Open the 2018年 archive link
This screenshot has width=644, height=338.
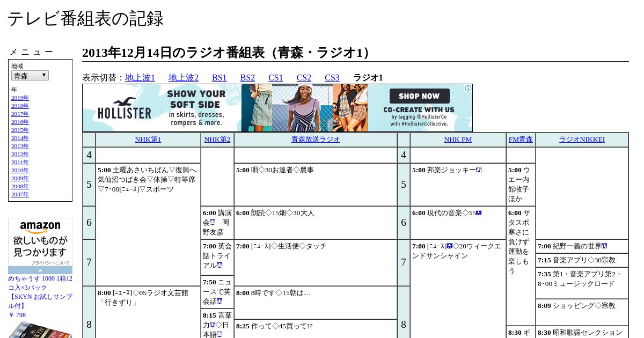20,106
